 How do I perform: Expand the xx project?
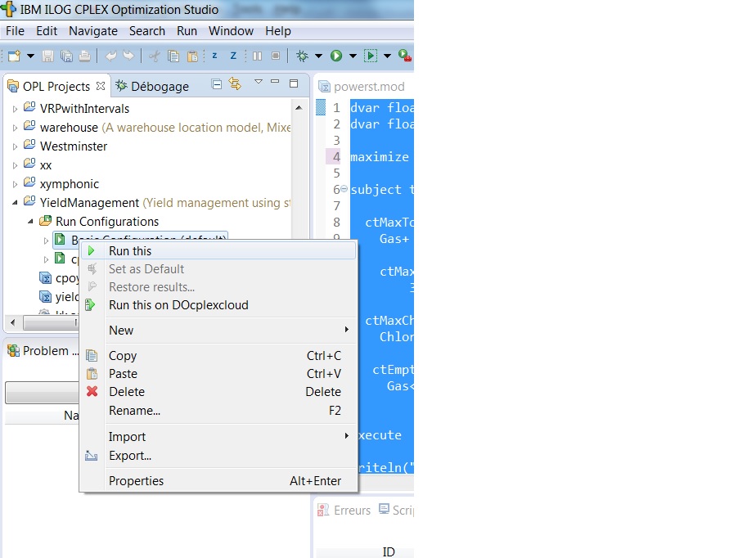click(x=15, y=165)
